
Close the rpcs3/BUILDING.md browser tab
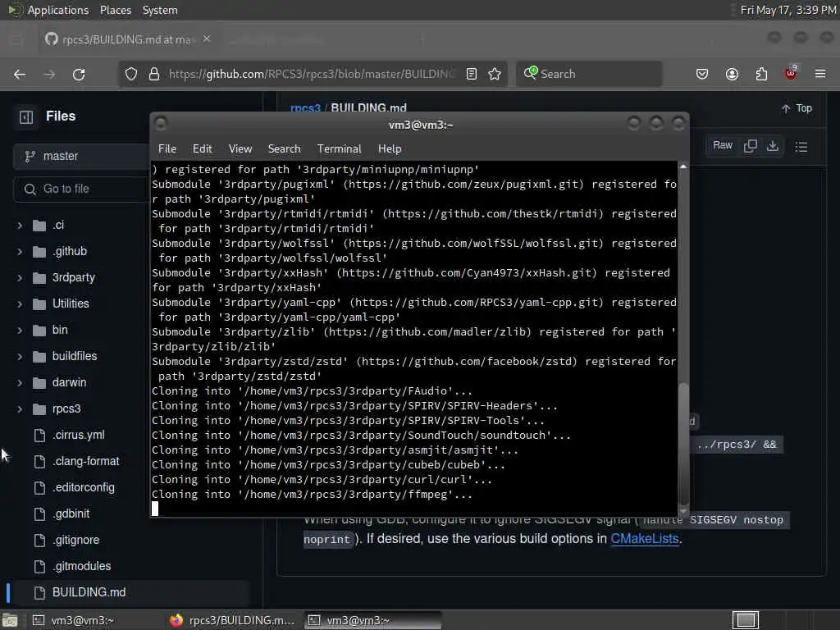click(x=207, y=39)
